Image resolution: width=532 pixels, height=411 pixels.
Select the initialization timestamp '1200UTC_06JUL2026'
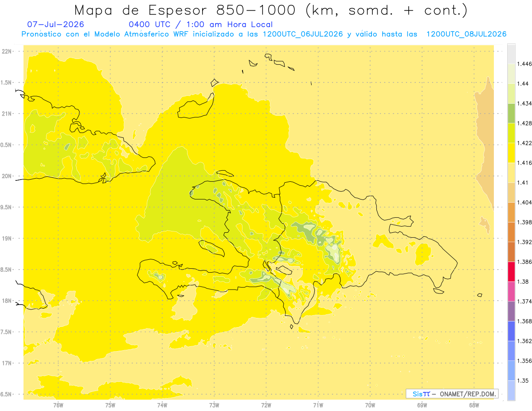303,34
